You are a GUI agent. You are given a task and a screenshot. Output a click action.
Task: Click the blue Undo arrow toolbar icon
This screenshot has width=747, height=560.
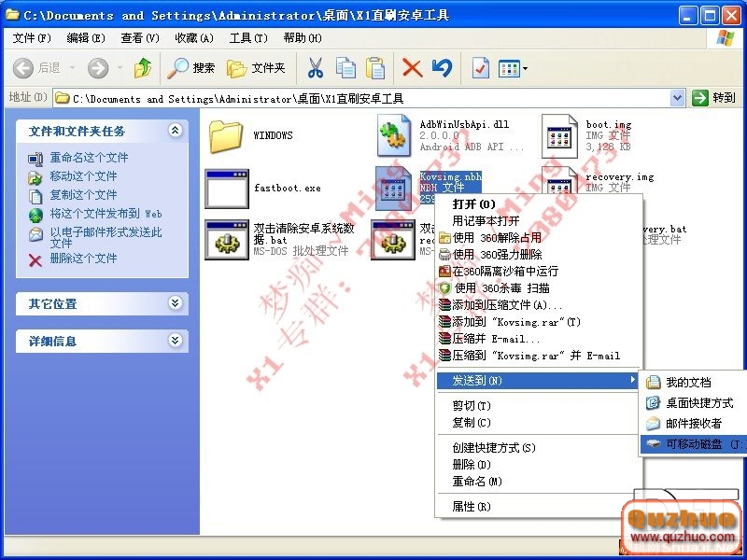(x=442, y=68)
